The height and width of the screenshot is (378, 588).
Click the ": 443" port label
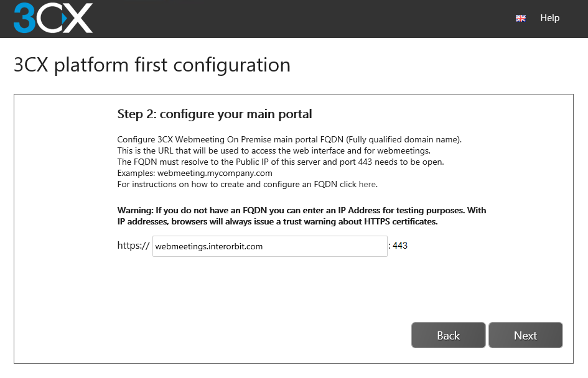point(398,246)
